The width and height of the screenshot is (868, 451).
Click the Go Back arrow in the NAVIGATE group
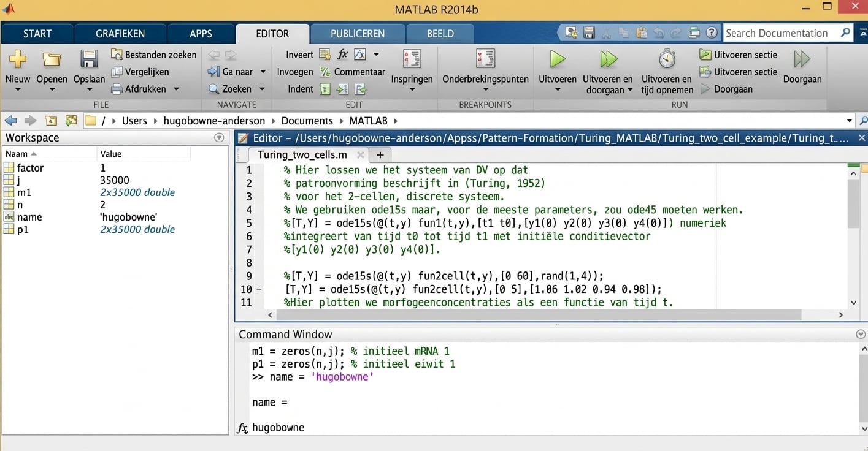tap(213, 55)
